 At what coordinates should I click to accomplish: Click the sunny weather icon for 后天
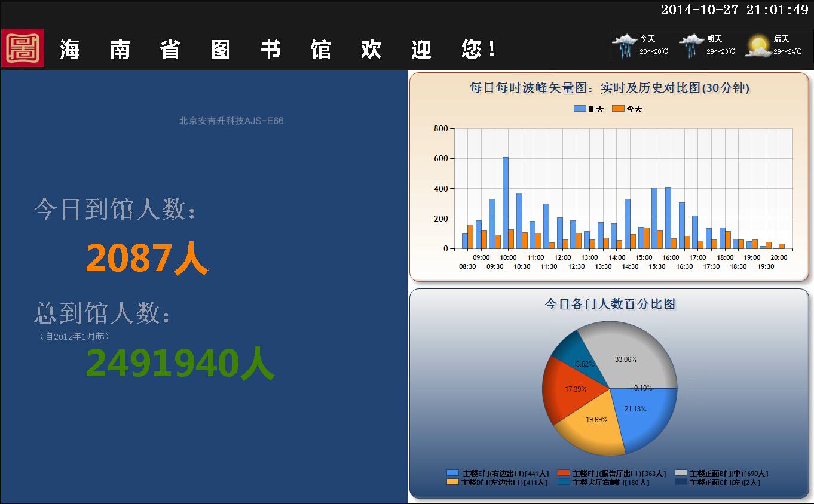[758, 45]
